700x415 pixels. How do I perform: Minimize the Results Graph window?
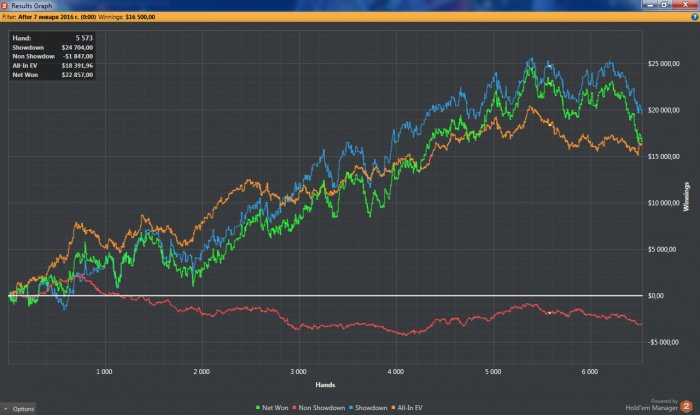tap(650, 4)
